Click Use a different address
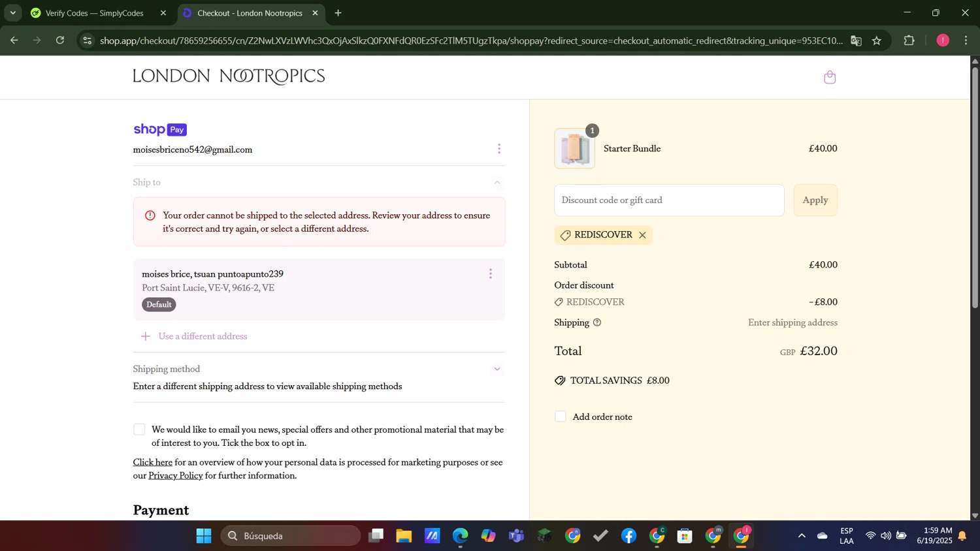 (195, 336)
